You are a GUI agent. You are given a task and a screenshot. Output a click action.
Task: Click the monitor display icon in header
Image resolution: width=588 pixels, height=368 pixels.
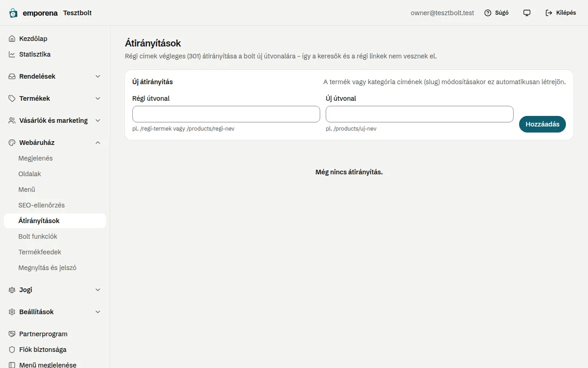(527, 13)
